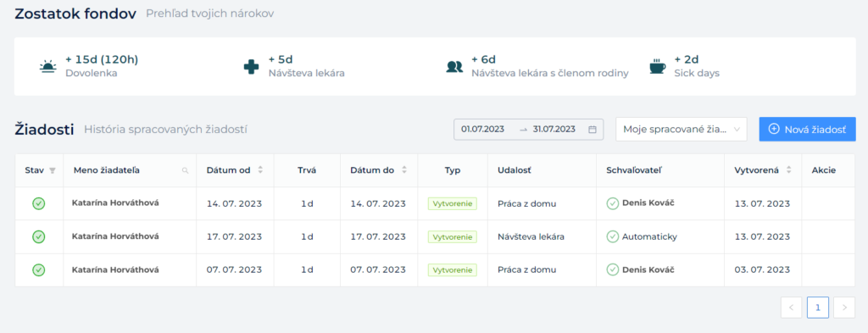Screen dimensions: 868x333
Task: Expand the Moje spracované žiadosti dropdown
Action: [x=682, y=129]
